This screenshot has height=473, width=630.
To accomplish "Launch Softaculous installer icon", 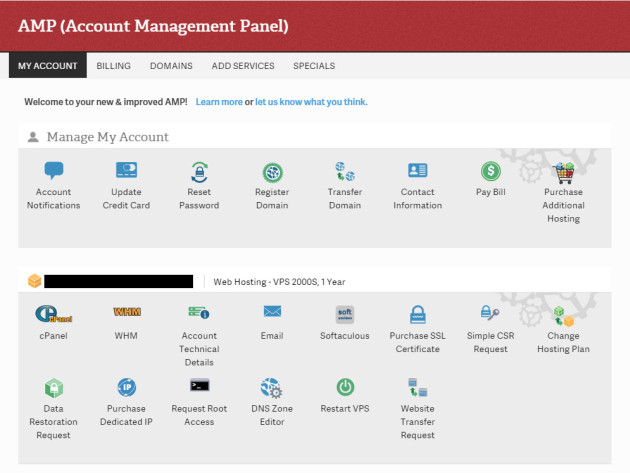I will (345, 314).
